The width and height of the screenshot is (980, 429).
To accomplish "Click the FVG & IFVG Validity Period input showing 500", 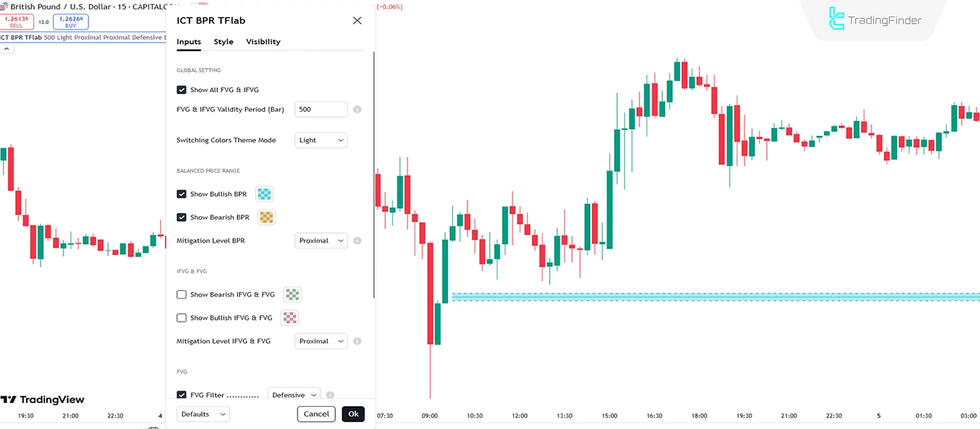I will (321, 109).
